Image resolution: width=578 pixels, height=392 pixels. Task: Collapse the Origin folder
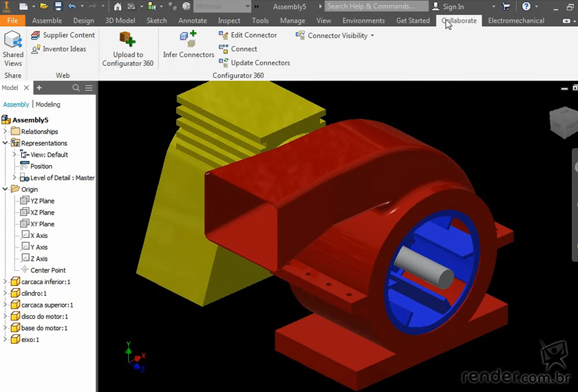click(6, 189)
